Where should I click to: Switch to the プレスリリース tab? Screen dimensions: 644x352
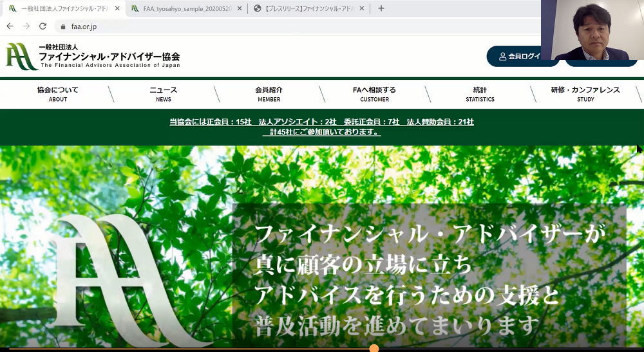(x=309, y=8)
